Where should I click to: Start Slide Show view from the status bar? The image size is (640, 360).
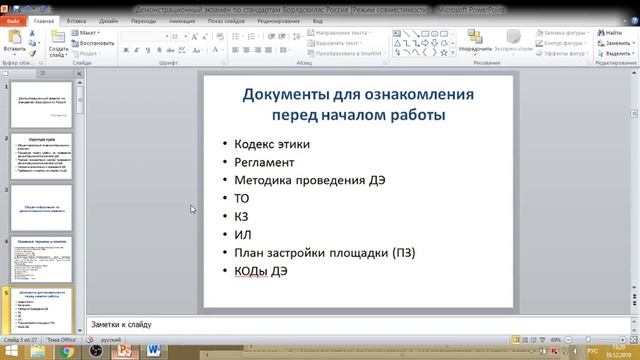[x=542, y=340]
